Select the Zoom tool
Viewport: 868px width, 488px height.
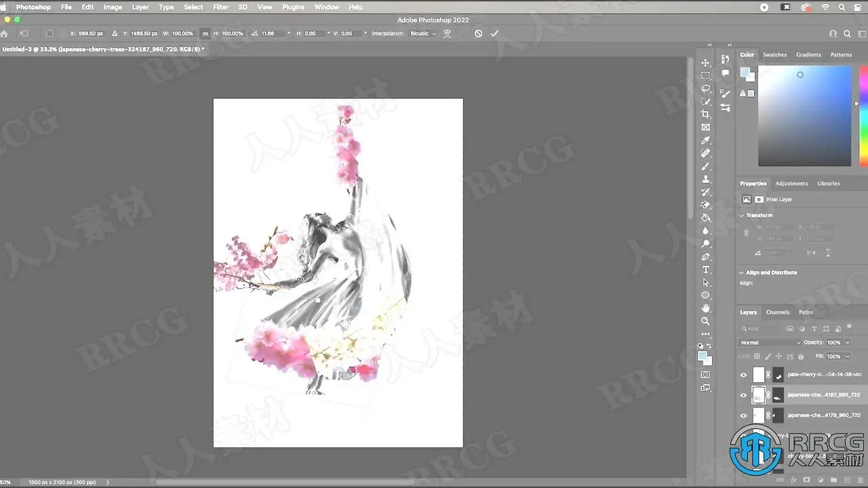[706, 321]
